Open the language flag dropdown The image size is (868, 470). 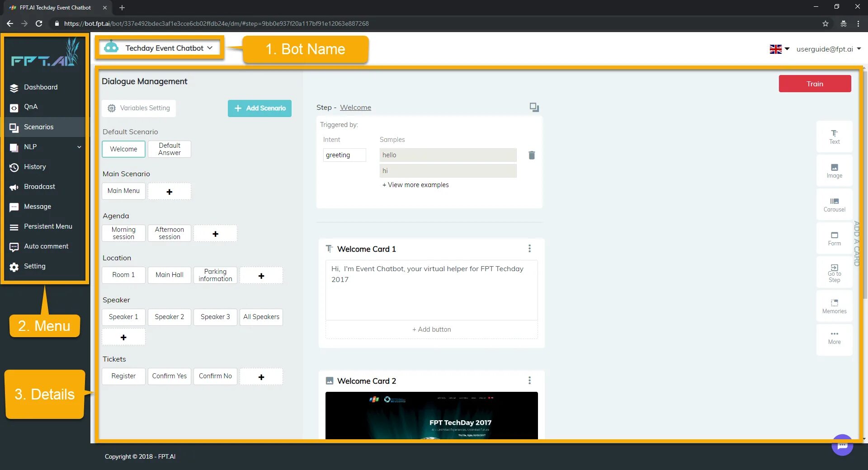tap(779, 49)
